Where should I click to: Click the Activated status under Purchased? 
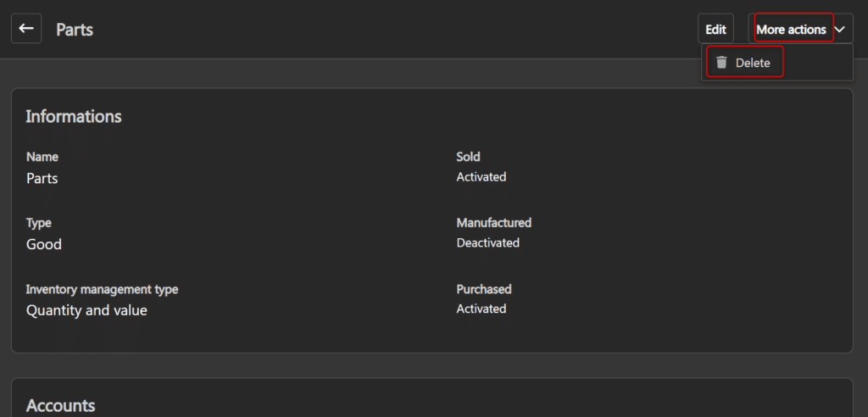tap(481, 309)
